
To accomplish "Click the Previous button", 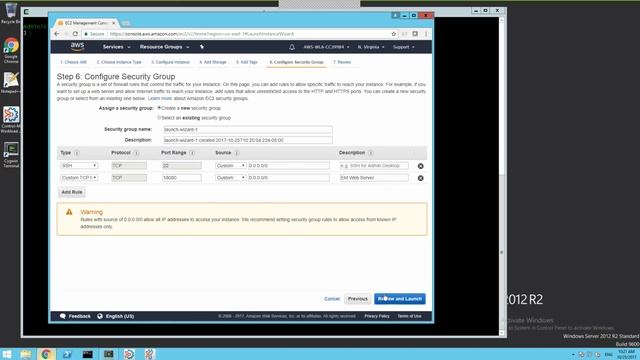I will (x=358, y=299).
